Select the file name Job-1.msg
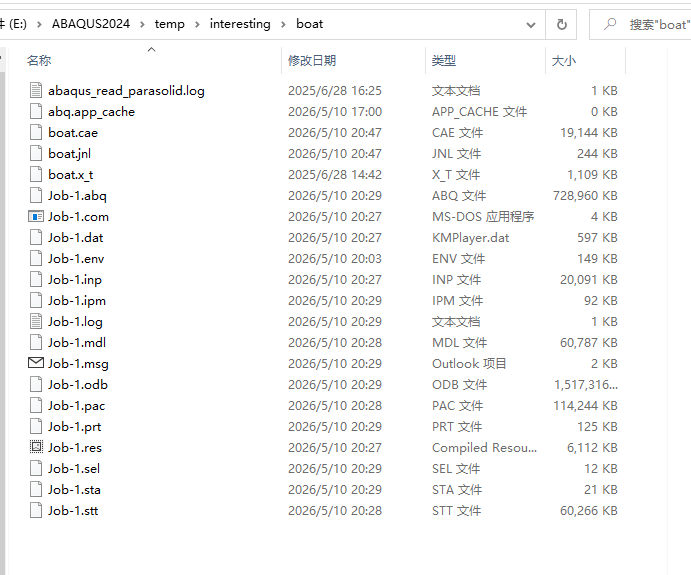 [78, 364]
